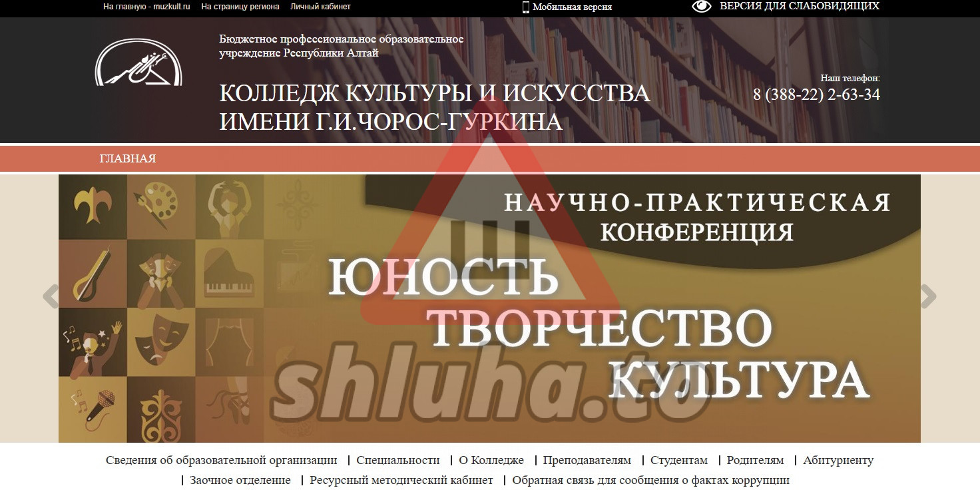This screenshot has width=980, height=490.
Task: Open 'Заочное отделение' page
Action: click(x=240, y=480)
